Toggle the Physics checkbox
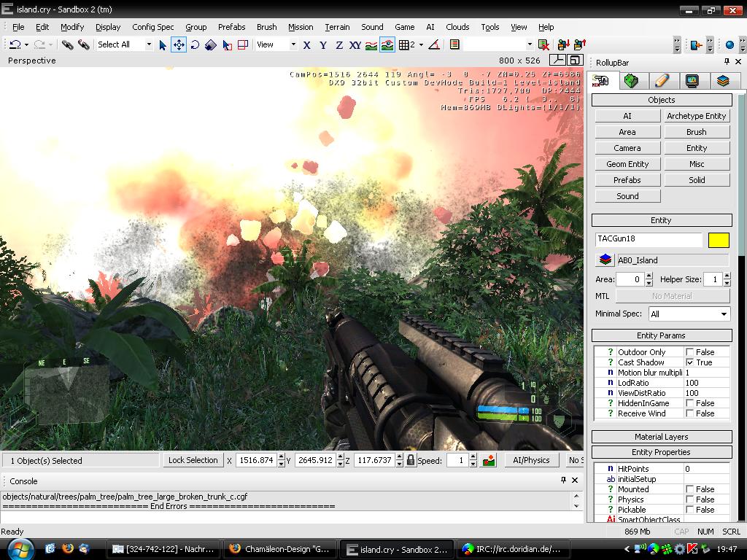This screenshot has width=747, height=560. tap(689, 499)
